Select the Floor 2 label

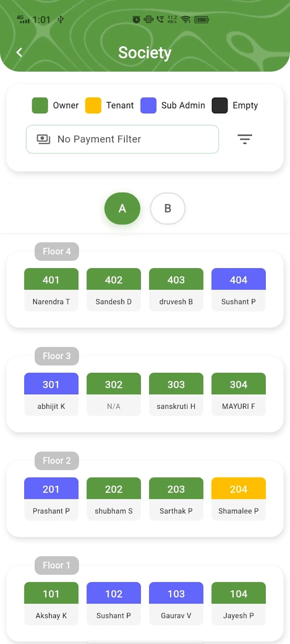point(57,461)
